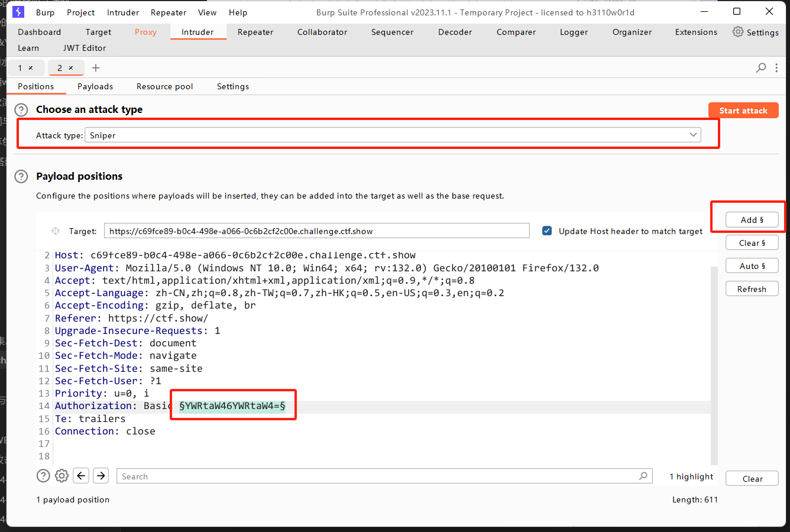Close Intruder tab 1 with its x

(x=31, y=68)
